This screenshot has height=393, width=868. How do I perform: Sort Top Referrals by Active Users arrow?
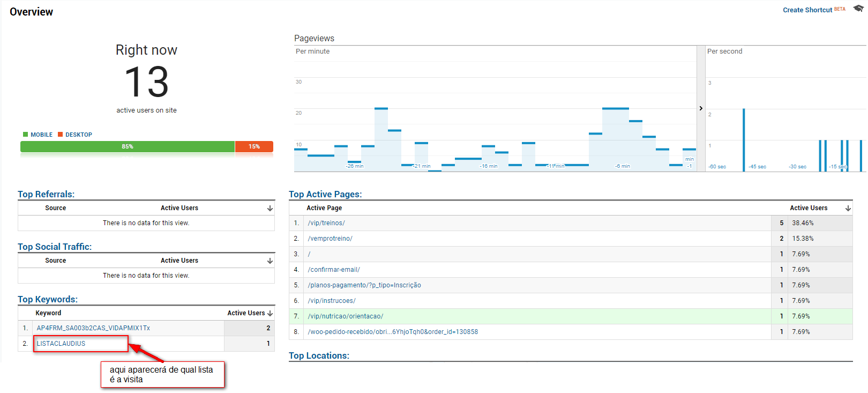[x=270, y=208]
